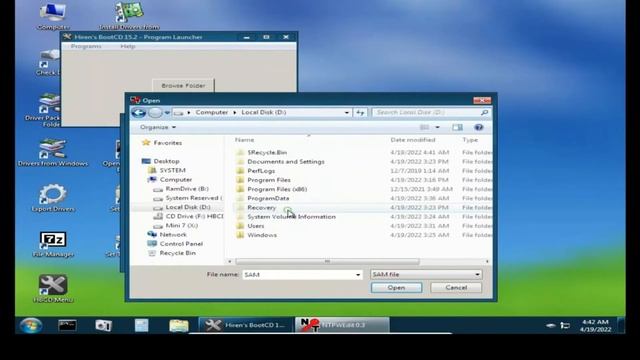Open the camera/screenshot taskbar icon

[x=103, y=325]
